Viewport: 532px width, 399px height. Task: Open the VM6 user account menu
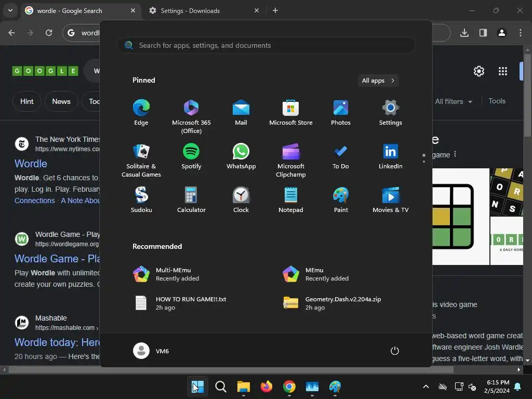point(151,351)
